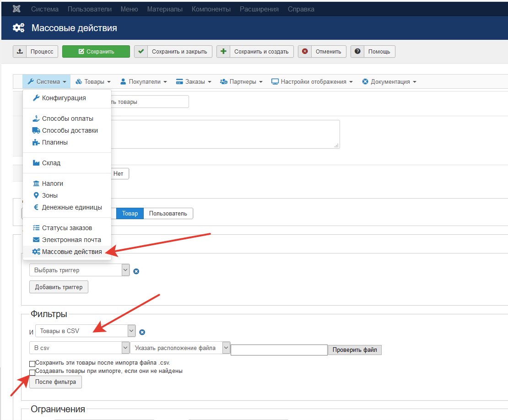Click the envelope Электронная почта icon

click(x=36, y=240)
